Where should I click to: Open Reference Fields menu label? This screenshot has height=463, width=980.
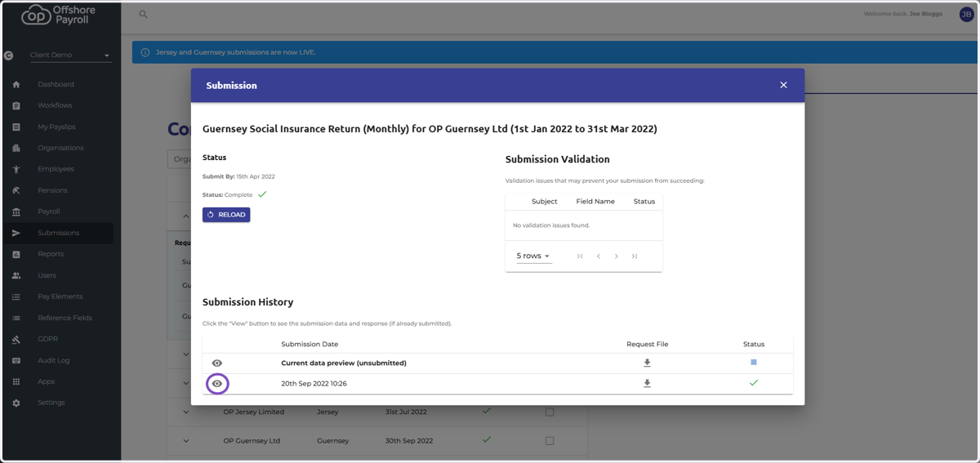[65, 318]
